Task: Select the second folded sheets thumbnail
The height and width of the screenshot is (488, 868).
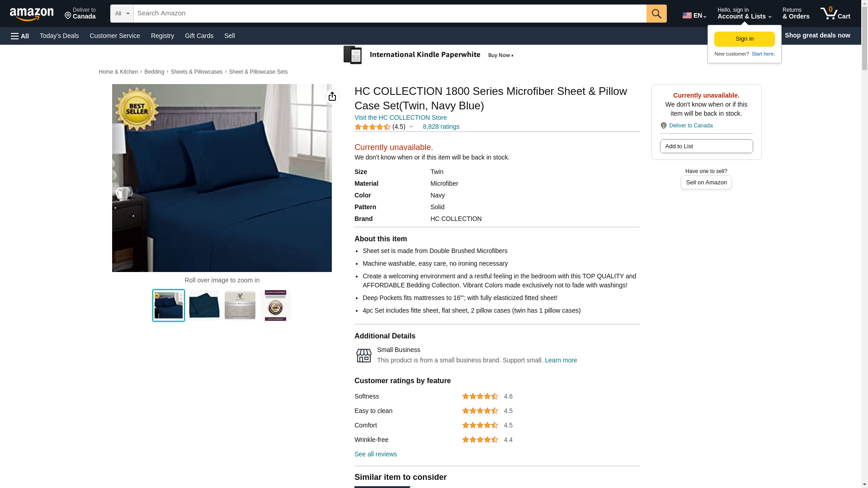Action: tap(204, 305)
